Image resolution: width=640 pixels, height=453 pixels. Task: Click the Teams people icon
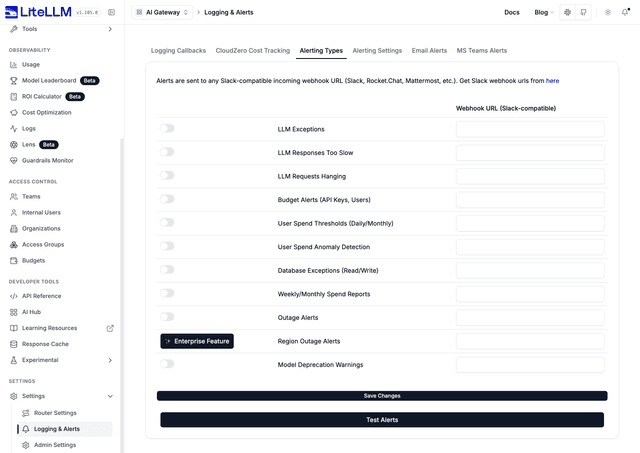(13, 196)
